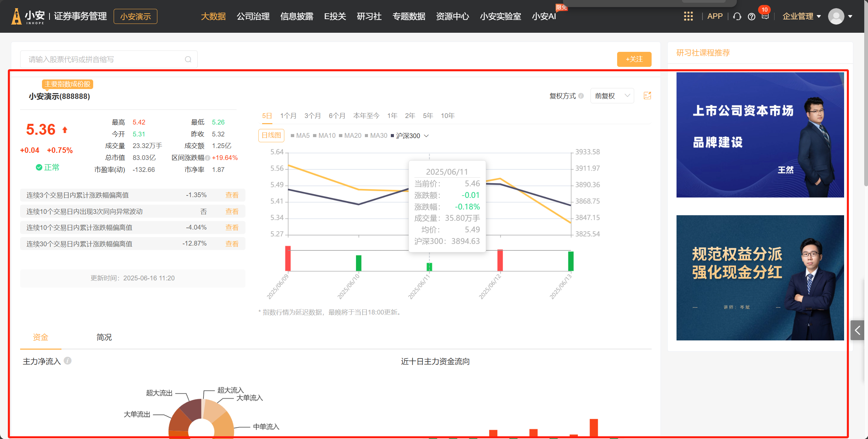Click the 复权方式 info icon
The image size is (868, 439).
click(581, 96)
